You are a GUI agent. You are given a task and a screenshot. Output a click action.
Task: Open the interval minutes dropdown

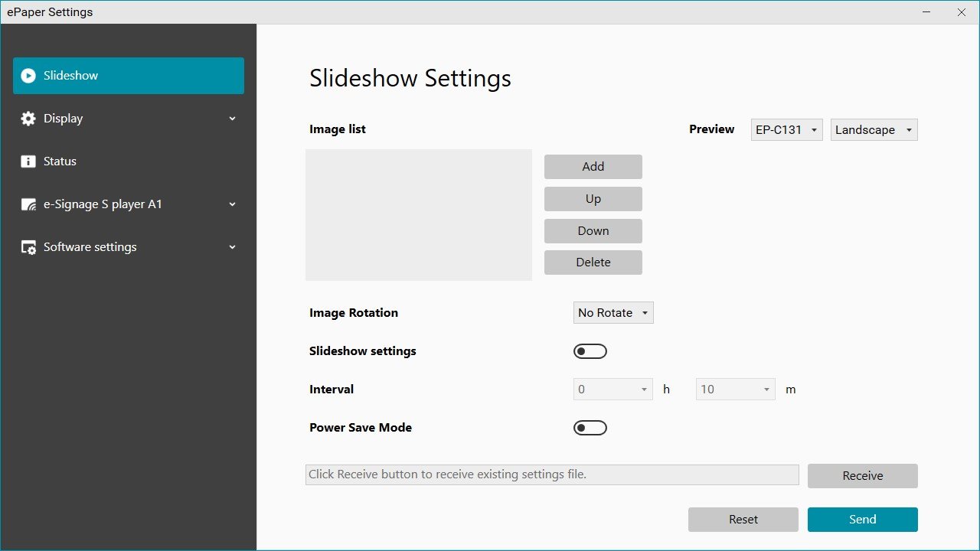tap(734, 389)
